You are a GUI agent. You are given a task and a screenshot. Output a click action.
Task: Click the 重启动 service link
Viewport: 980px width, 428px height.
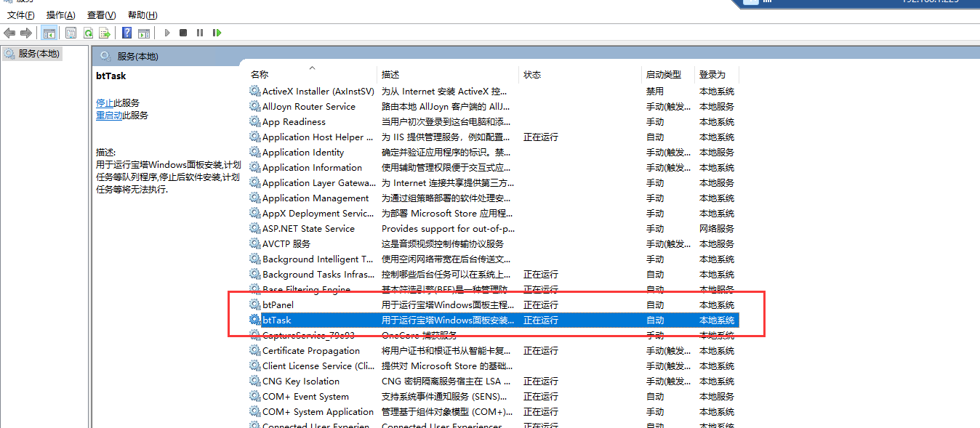pyautogui.click(x=109, y=116)
